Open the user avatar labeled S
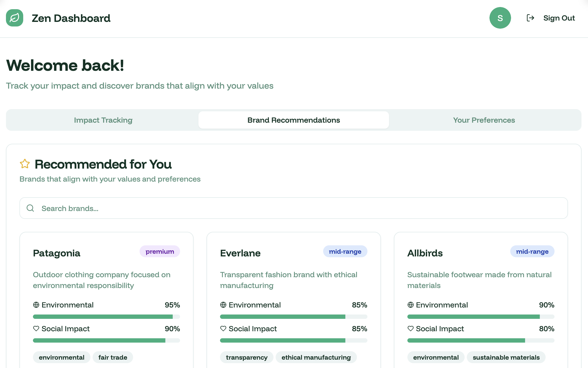This screenshot has height=368, width=588. [x=500, y=18]
